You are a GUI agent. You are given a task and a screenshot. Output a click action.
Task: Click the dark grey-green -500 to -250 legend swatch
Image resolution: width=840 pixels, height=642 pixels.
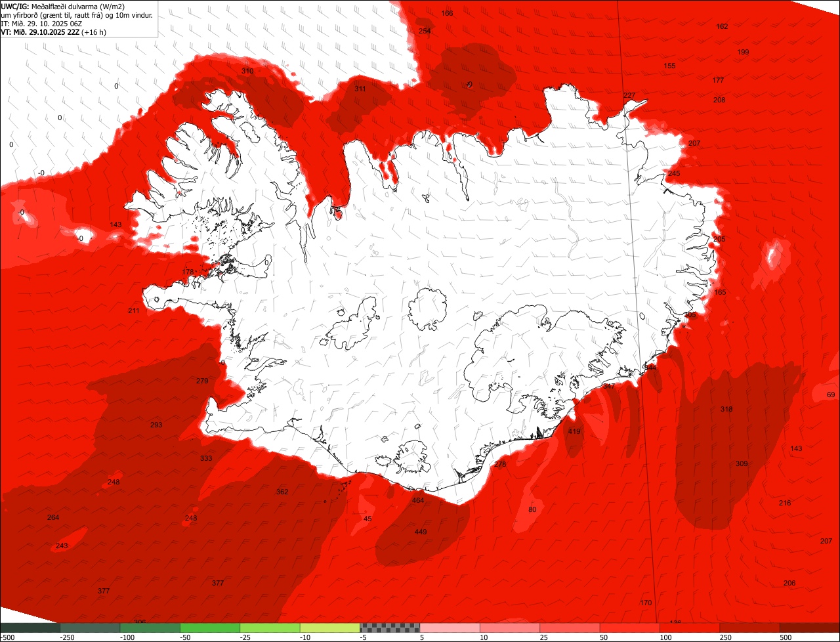pos(30,628)
